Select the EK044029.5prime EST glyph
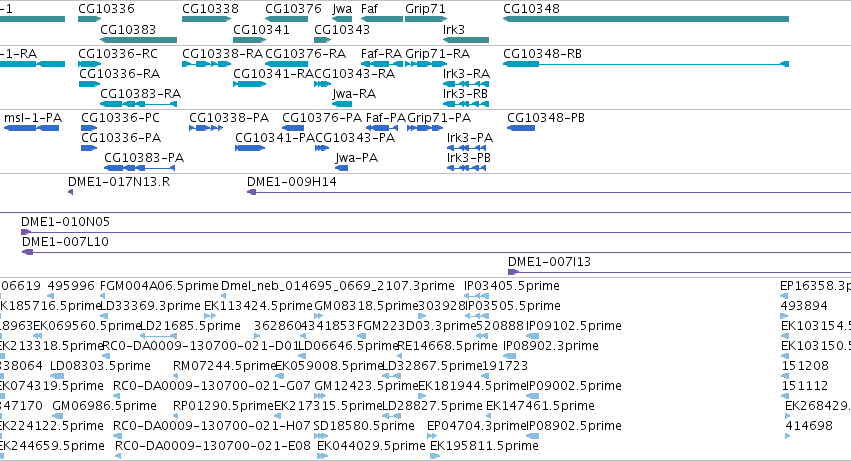The image size is (851, 461). [322, 456]
